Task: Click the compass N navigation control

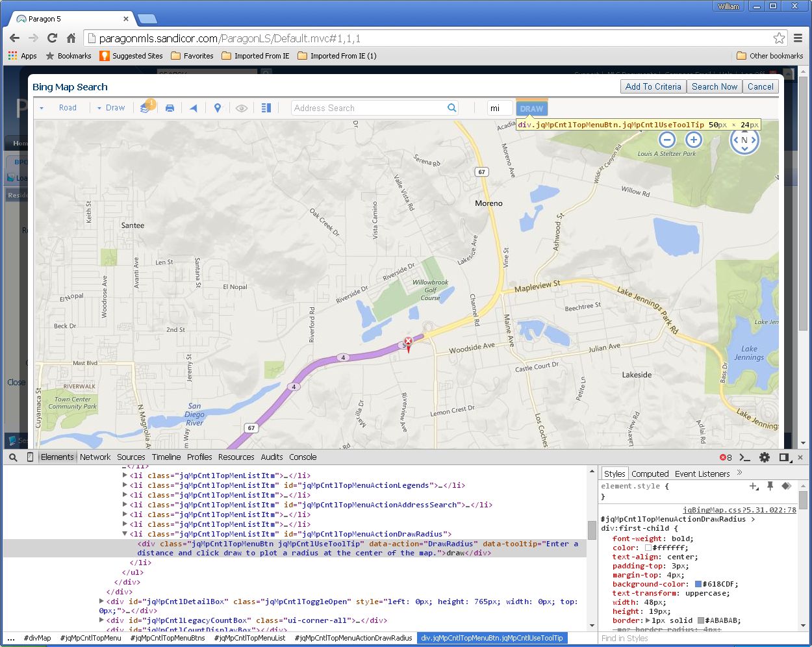Action: [744, 140]
